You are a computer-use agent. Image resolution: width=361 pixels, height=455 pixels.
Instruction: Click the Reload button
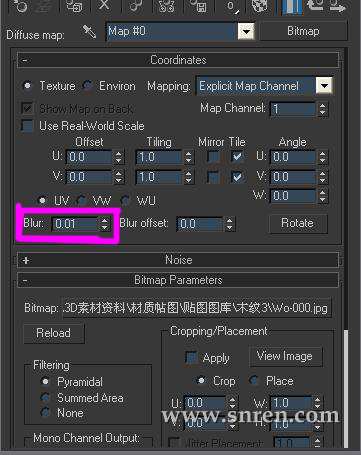pos(54,333)
